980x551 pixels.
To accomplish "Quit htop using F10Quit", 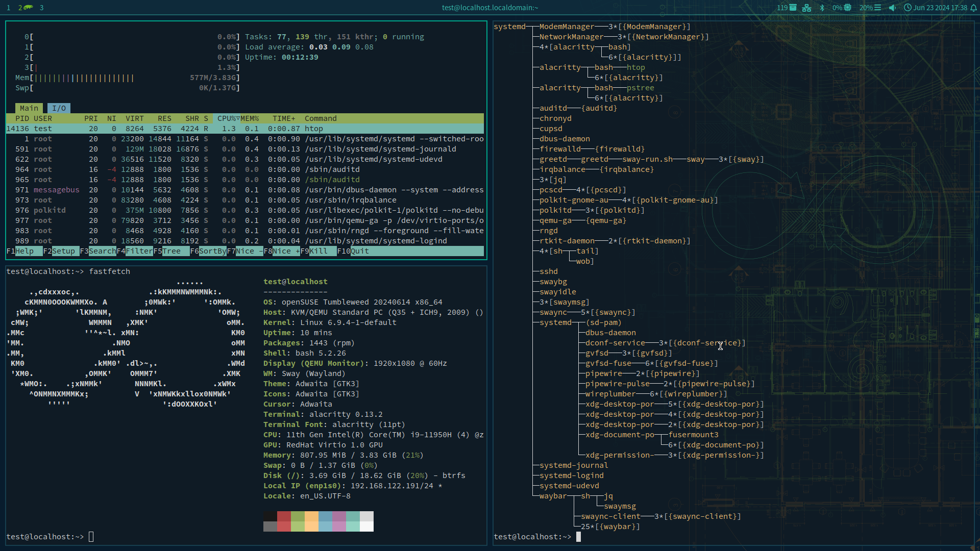I will pyautogui.click(x=353, y=251).
